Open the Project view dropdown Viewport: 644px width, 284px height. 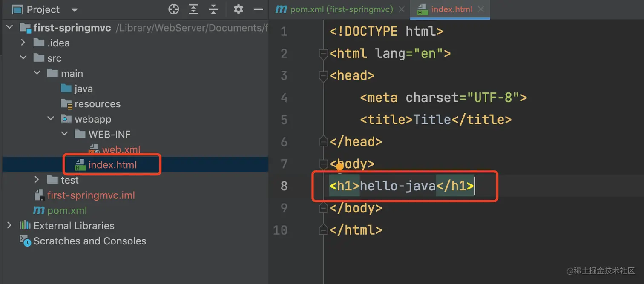coord(75,9)
